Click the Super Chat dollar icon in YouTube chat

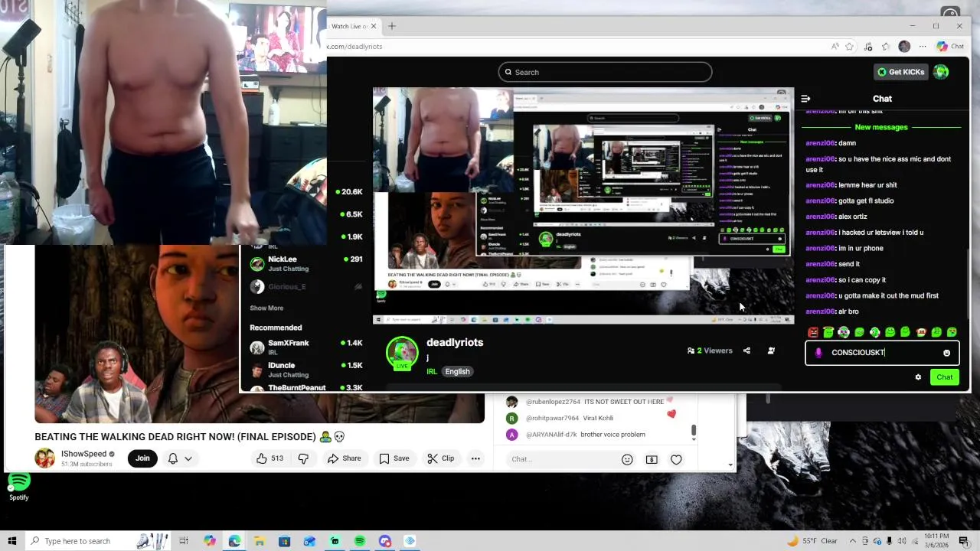652,459
